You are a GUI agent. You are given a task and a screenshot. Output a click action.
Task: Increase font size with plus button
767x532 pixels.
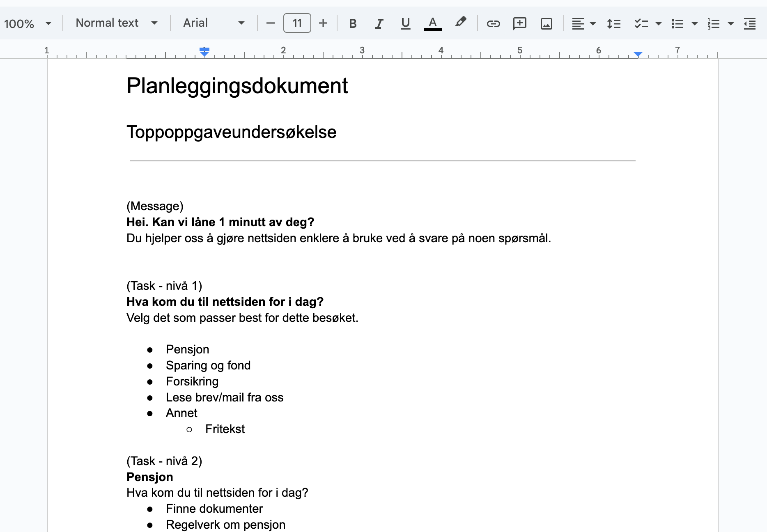click(323, 23)
